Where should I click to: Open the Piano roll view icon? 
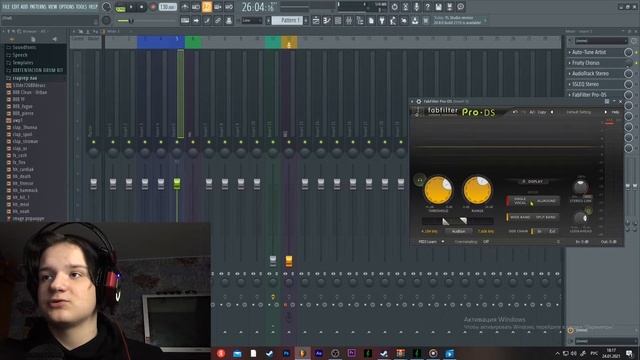tap(327, 20)
